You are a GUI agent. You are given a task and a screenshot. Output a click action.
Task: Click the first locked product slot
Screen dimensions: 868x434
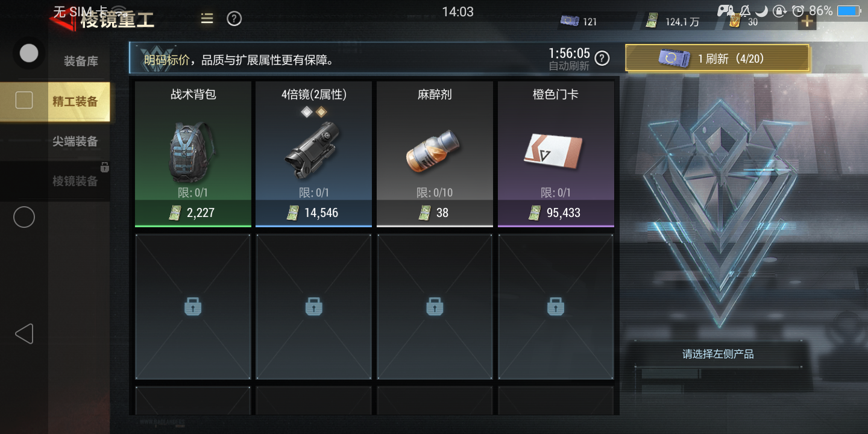tap(193, 307)
